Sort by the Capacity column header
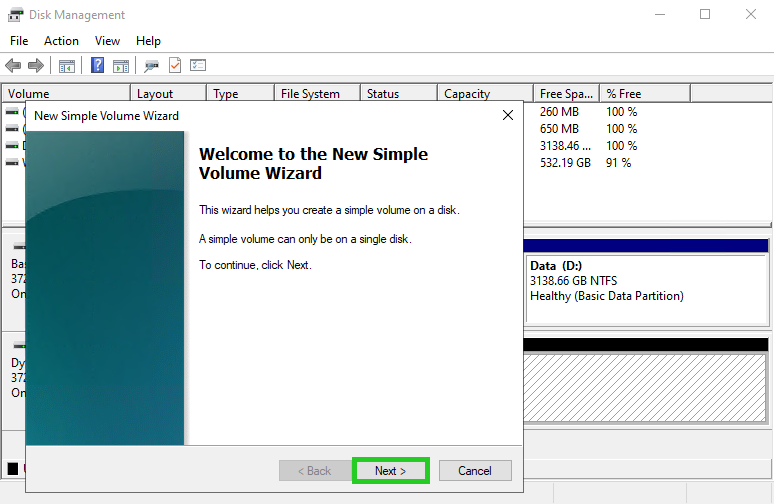This screenshot has height=504, width=774. point(486,93)
